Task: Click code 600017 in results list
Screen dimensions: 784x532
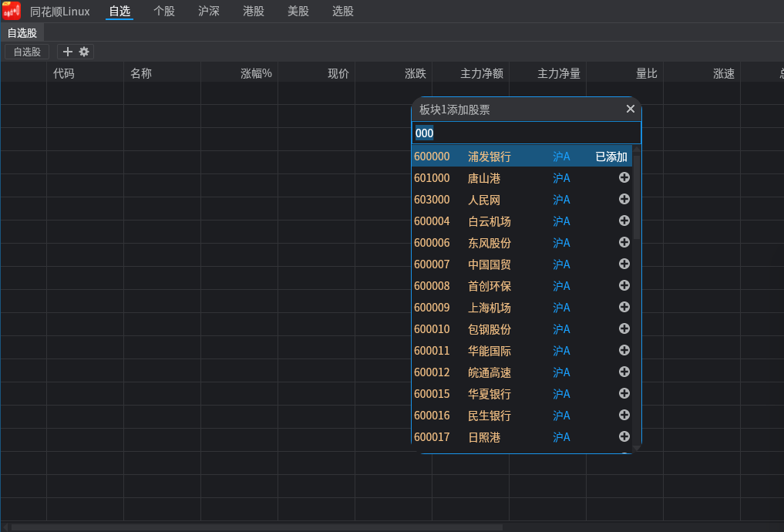Action: pos(432,437)
